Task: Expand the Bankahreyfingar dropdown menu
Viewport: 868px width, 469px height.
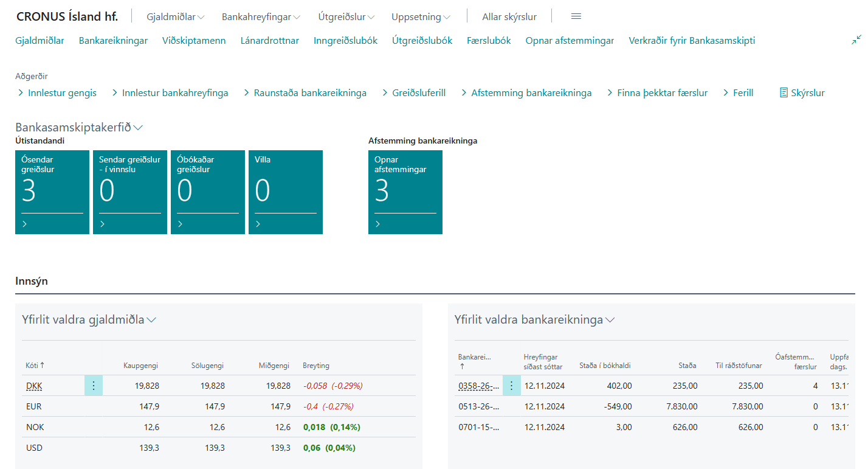Action: [x=261, y=17]
